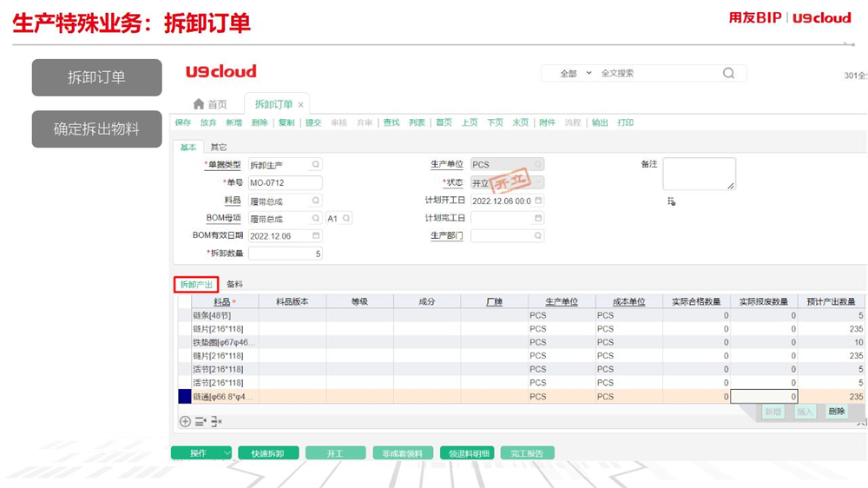Viewport: 868px width, 488px height.
Task: Click 上页 in the toolbar
Action: coord(470,122)
